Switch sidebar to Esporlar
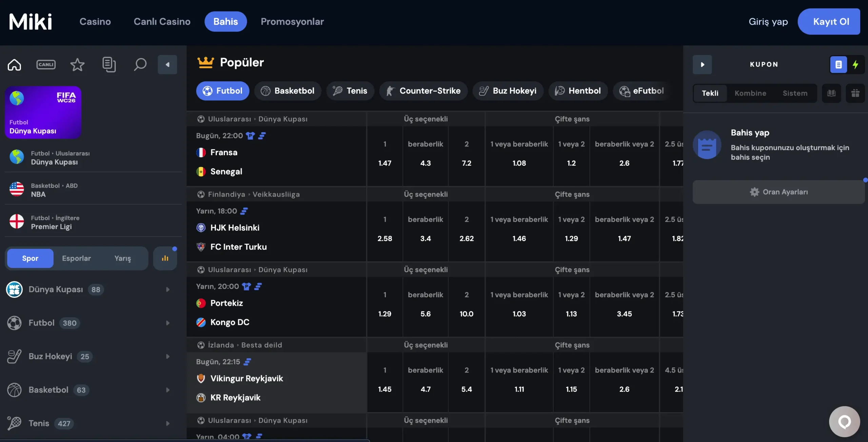Viewport: 868px width, 442px height. 76,258
